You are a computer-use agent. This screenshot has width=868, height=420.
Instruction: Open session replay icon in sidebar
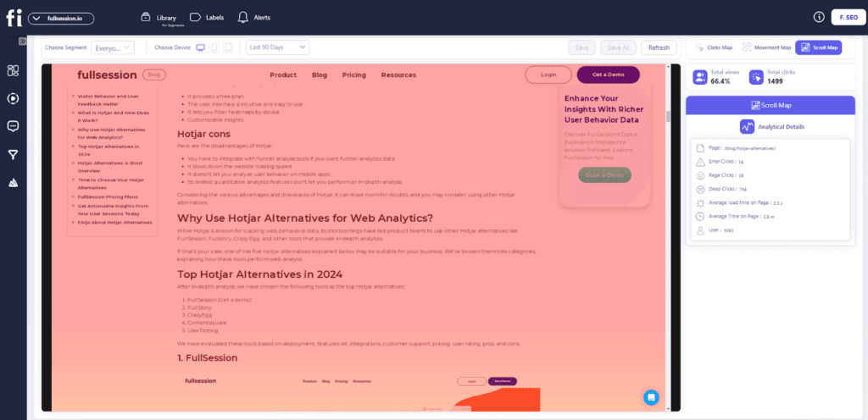(13, 98)
